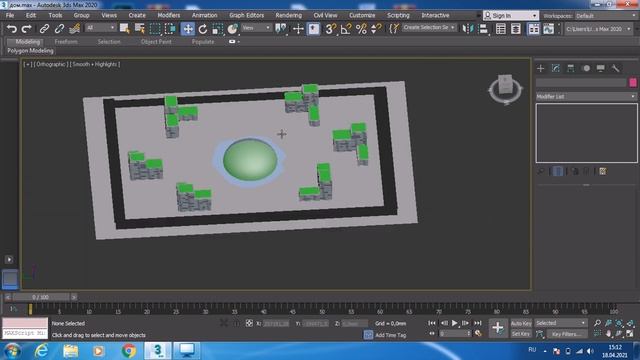Open Chrome from the Windows taskbar
Screen dimensions: 640x360
click(x=129, y=351)
